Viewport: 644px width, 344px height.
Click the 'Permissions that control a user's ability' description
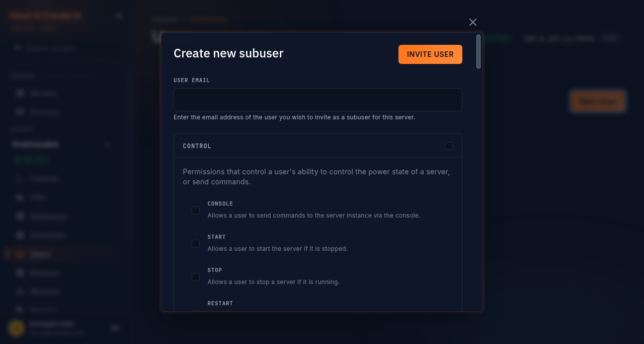click(x=316, y=177)
